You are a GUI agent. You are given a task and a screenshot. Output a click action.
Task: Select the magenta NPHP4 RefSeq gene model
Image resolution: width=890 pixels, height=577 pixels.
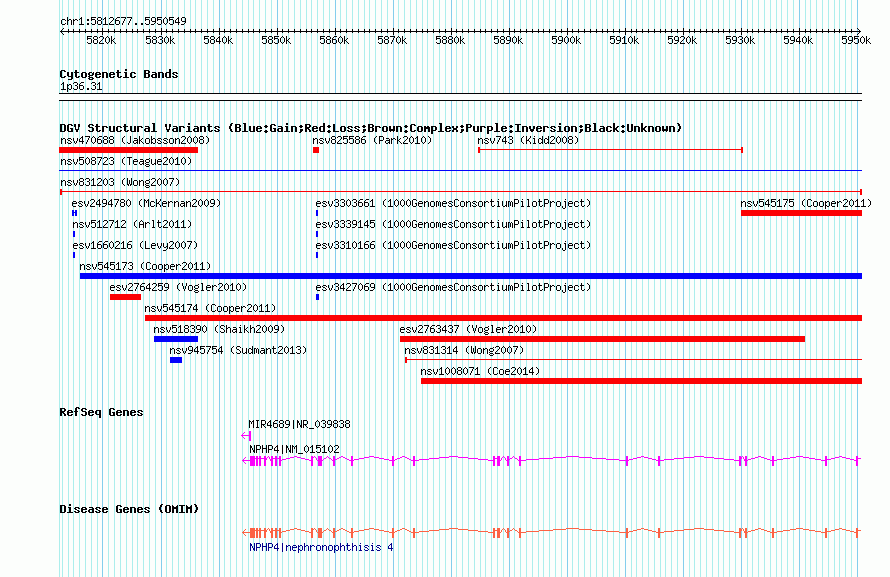point(550,460)
